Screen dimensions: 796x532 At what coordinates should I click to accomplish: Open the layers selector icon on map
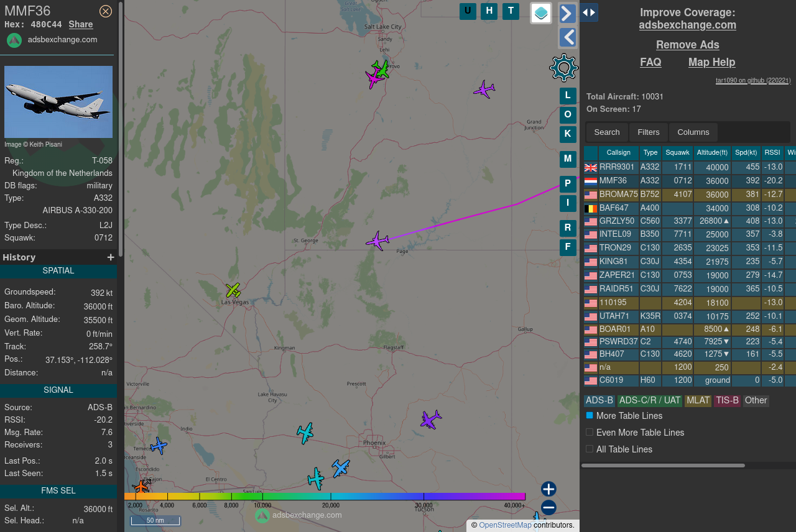click(541, 13)
